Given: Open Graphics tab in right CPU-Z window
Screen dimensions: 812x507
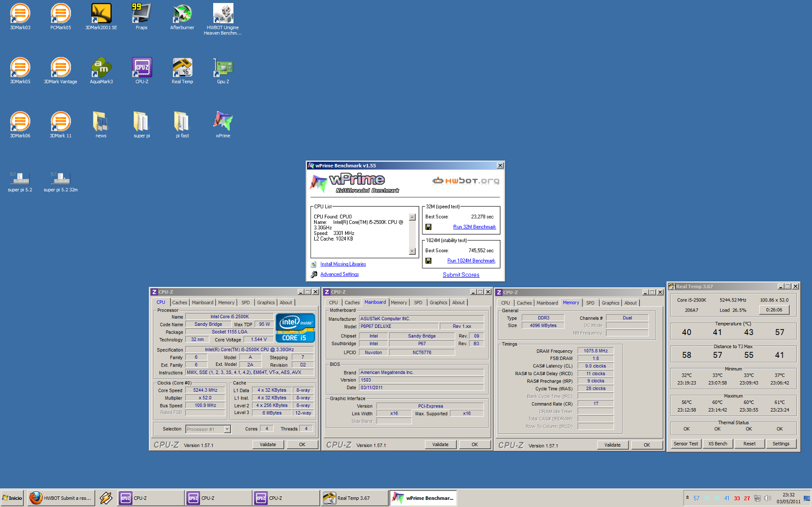Looking at the screenshot, I should 611,303.
